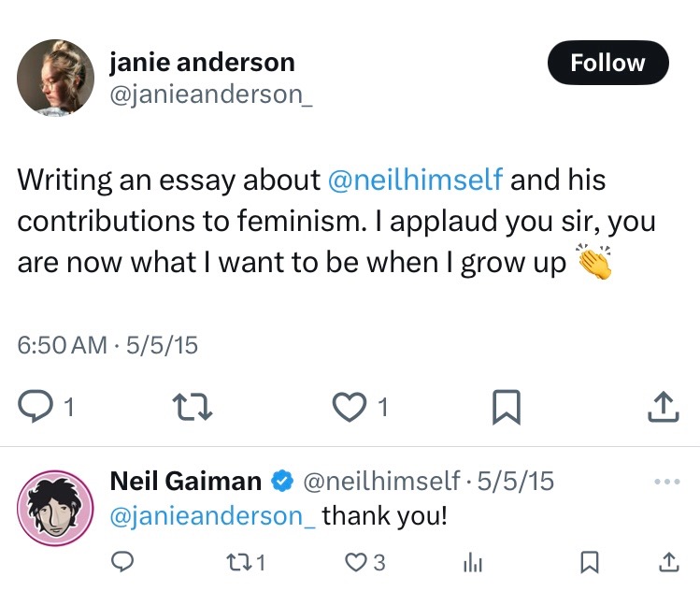Viewport: 700px width, 606px height.
Task: Reply to janie anderson's main tweet
Action: tap(37, 406)
